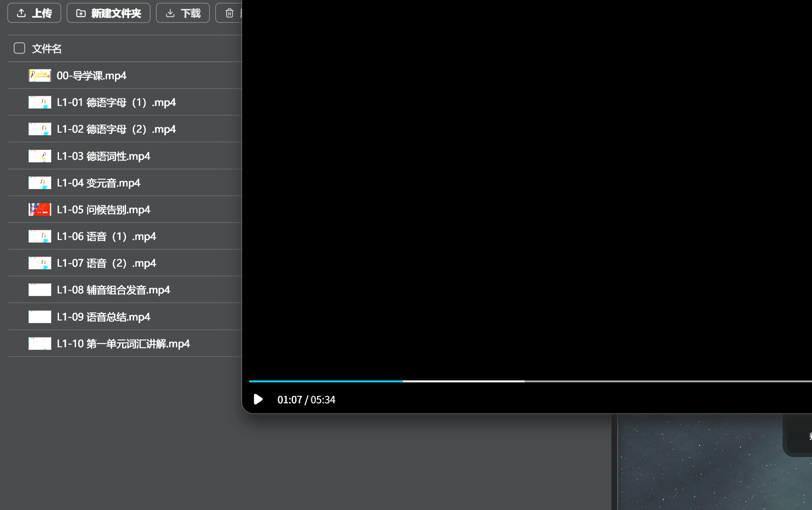Image resolution: width=812 pixels, height=510 pixels.
Task: Open thumbnail of L1-05 问候告别.mp4
Action: [40, 209]
